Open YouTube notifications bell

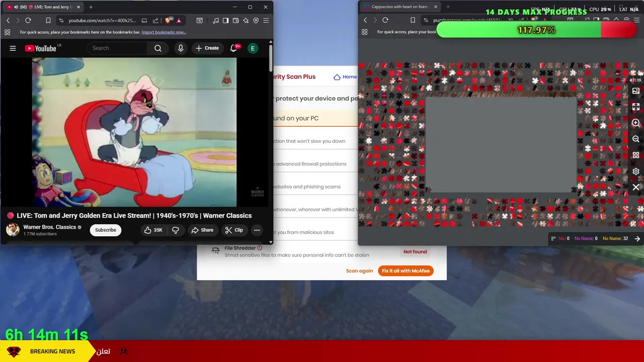(x=233, y=48)
